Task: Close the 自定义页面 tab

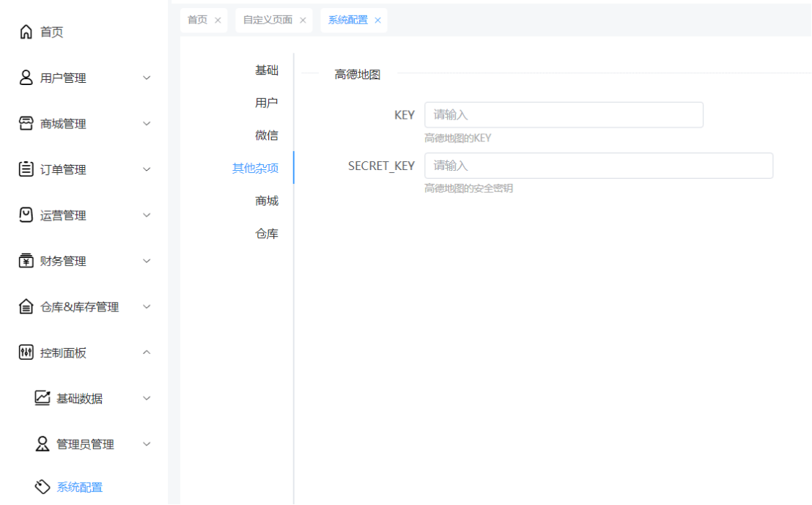Action: (x=303, y=21)
